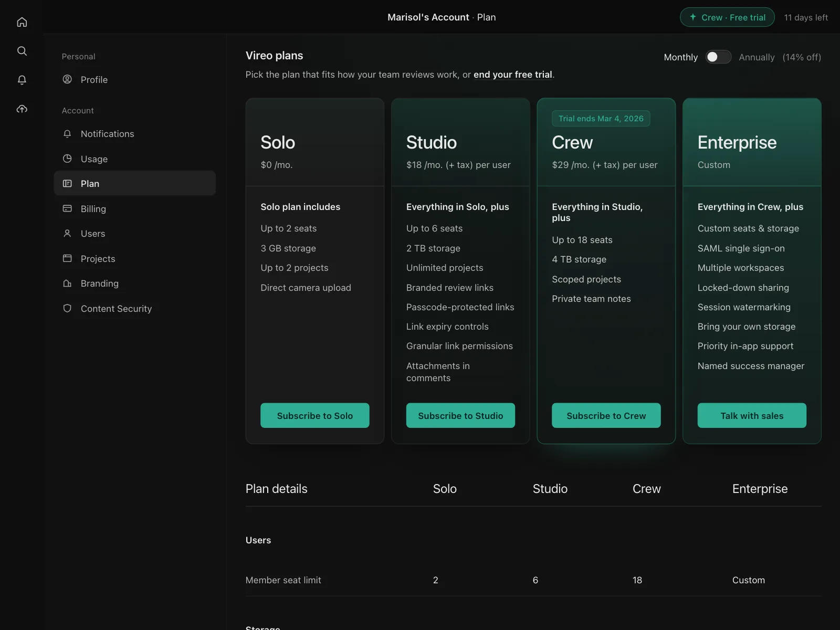This screenshot has height=630, width=840.
Task: Open the Users section
Action: [x=134, y=233]
